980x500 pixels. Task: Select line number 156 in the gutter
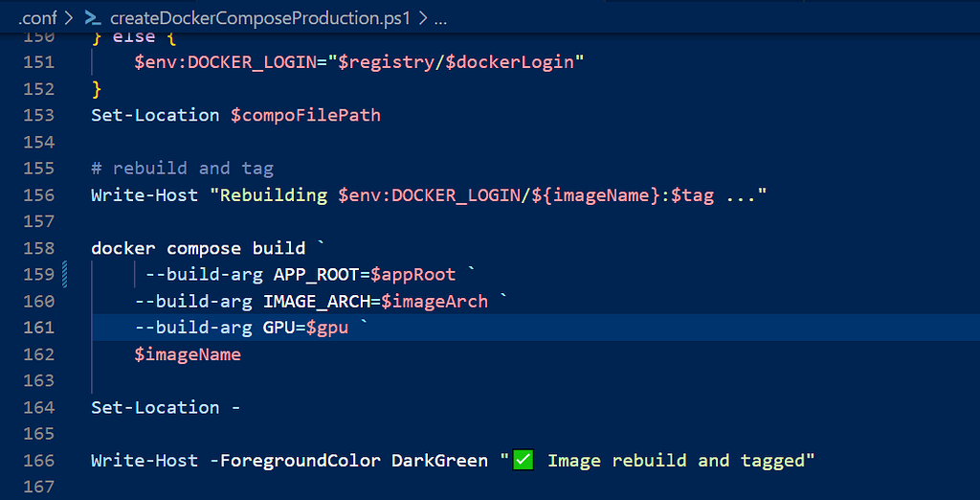[x=38, y=195]
